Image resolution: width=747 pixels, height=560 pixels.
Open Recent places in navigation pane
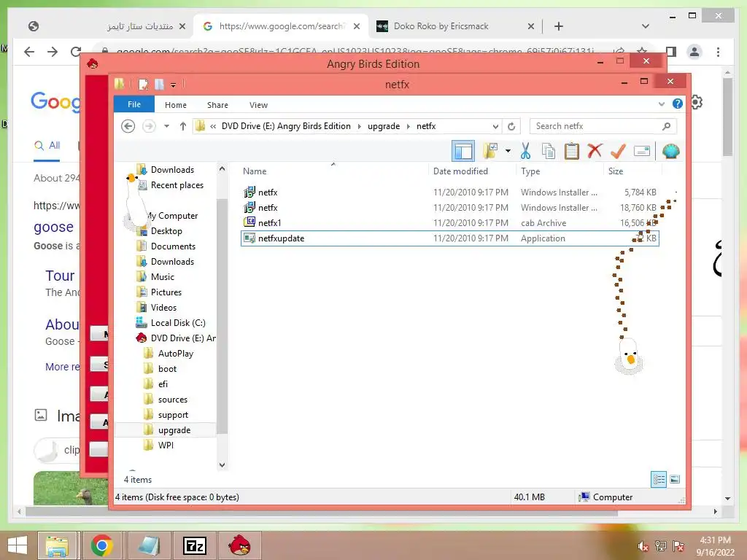pos(177,185)
